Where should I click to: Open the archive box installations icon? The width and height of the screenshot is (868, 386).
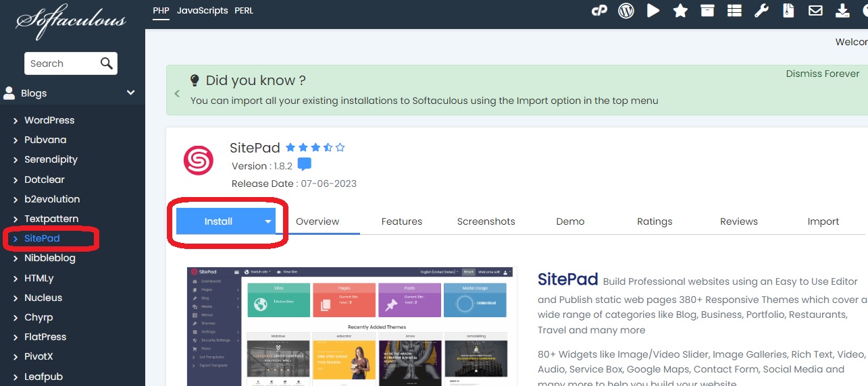tap(707, 11)
